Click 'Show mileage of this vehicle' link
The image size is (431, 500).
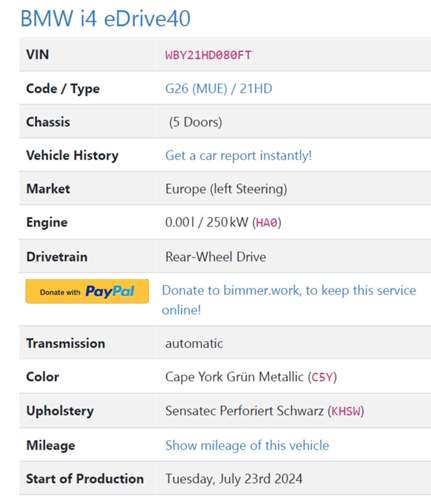click(247, 445)
